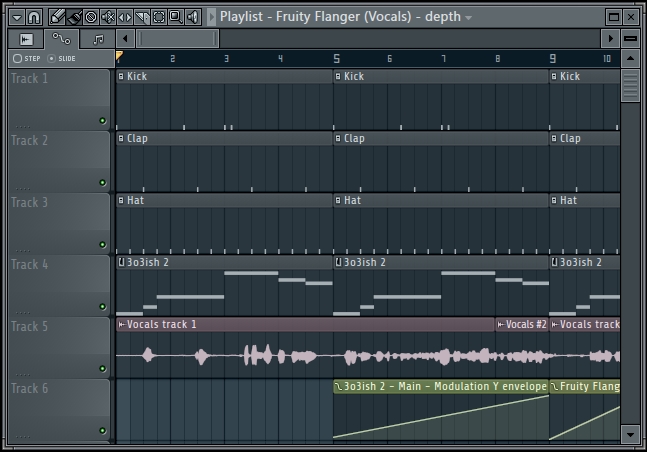Click the minus zoom button above scrollbar

pos(630,39)
